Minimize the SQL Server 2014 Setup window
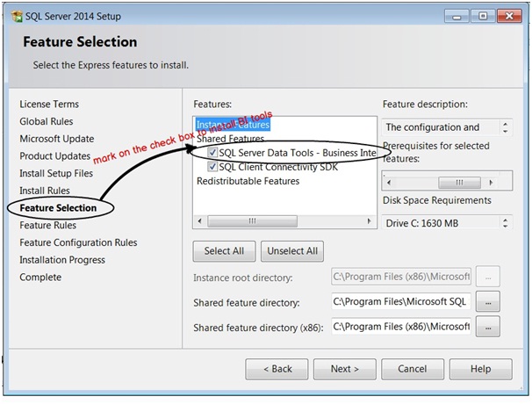The image size is (532, 404). [457, 16]
